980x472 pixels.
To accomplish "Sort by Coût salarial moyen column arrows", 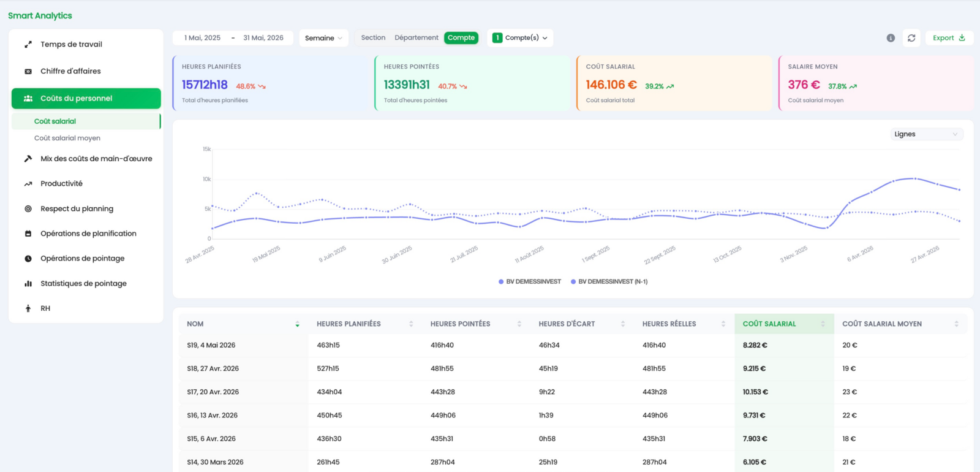I will (957, 324).
